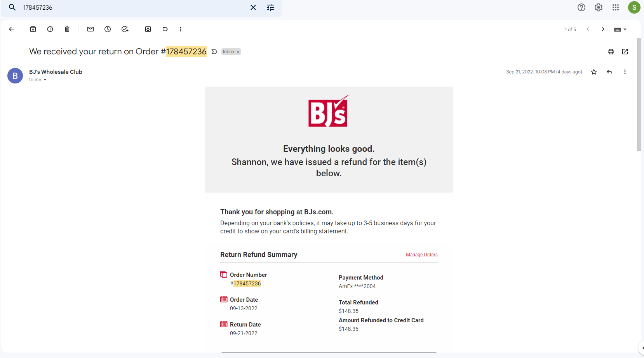Click the search magnifier icon

(x=12, y=7)
